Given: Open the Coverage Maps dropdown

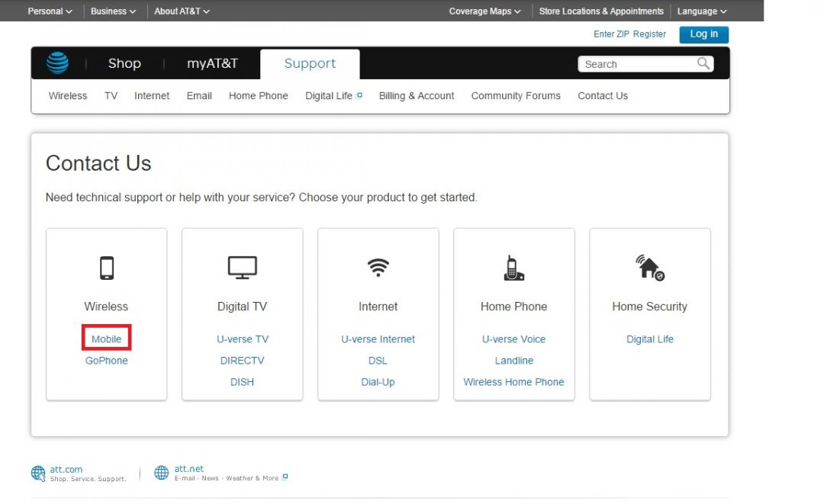Looking at the screenshot, I should (x=484, y=11).
